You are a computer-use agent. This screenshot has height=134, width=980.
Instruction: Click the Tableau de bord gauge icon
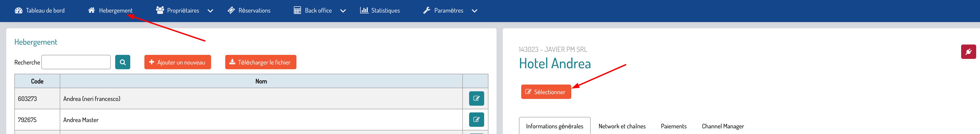(x=18, y=10)
